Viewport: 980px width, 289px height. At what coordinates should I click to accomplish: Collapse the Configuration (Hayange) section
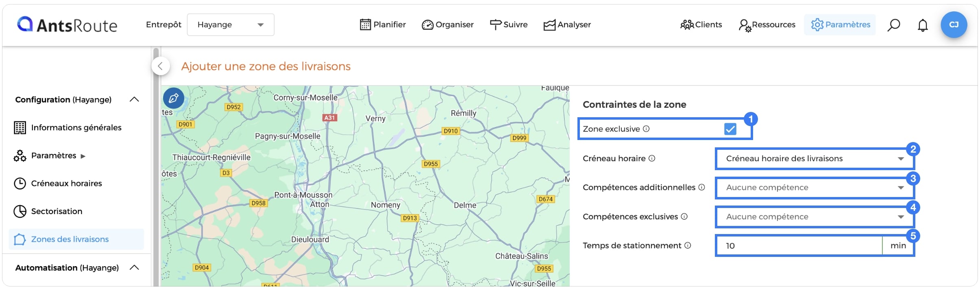coord(134,99)
